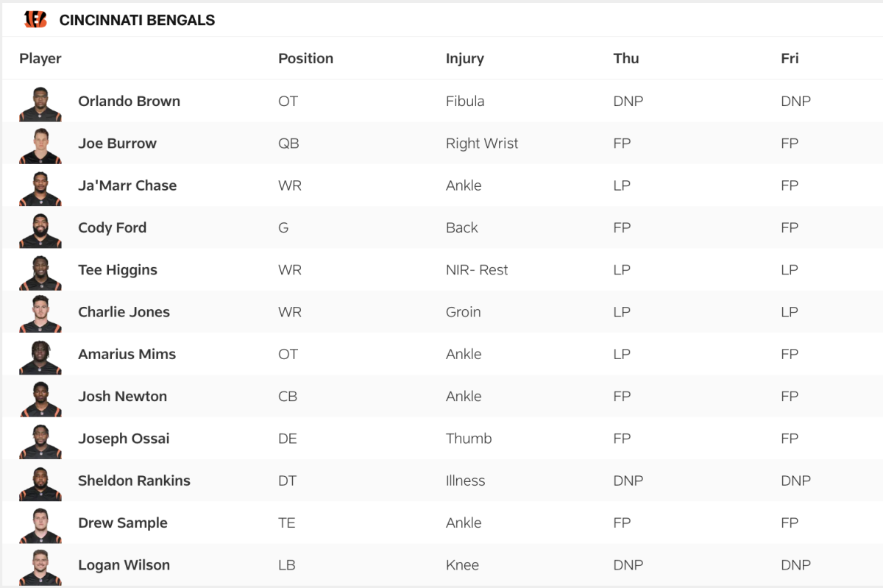
Task: Click the Cincinnati Bengals team logo
Action: (x=35, y=20)
